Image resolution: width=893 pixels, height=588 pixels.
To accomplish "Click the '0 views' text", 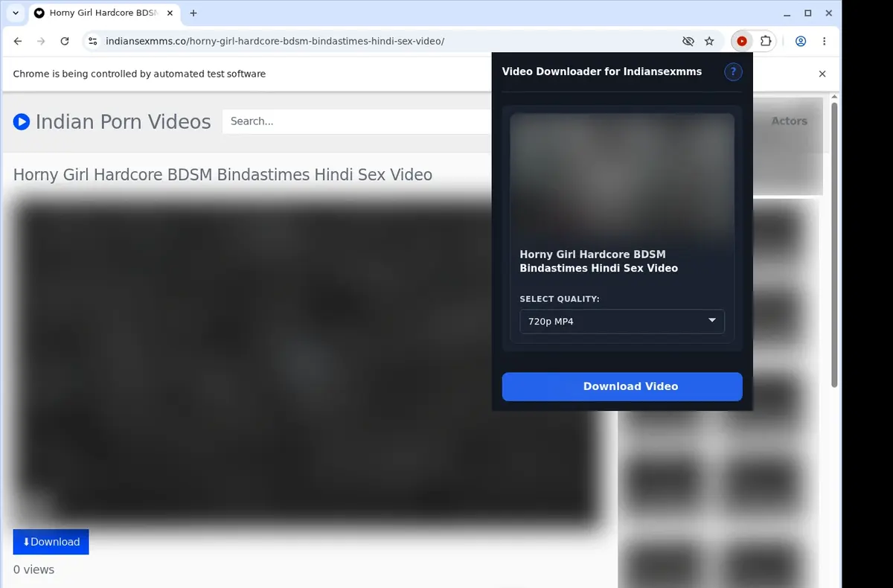I will [x=33, y=569].
